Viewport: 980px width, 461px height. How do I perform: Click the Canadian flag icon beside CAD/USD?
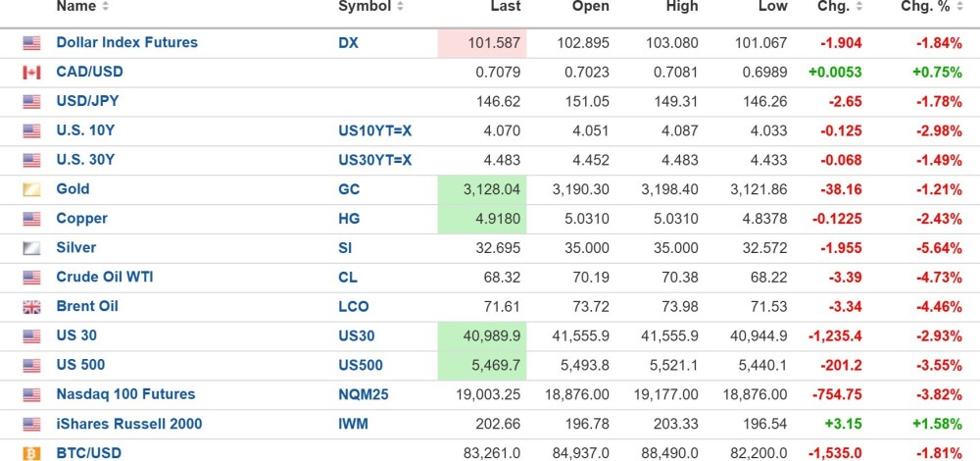pos(31,73)
